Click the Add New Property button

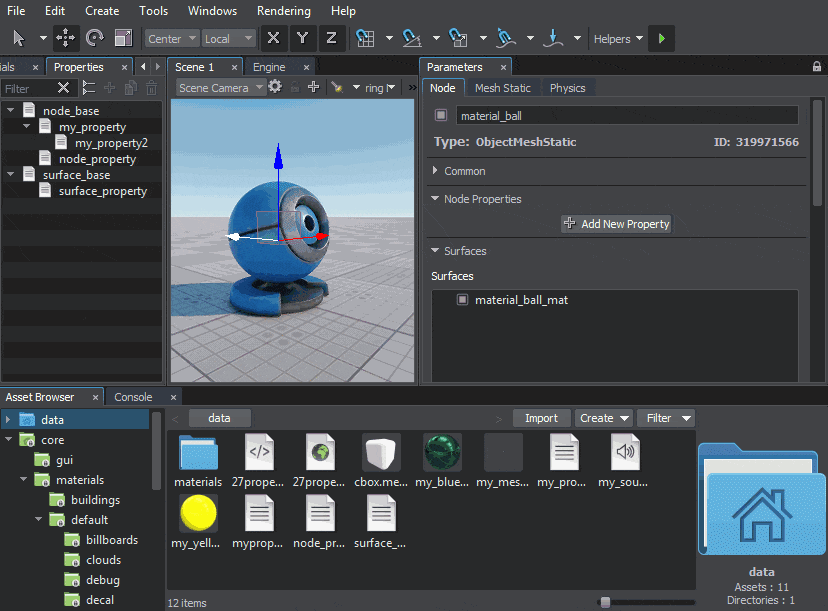[x=616, y=224]
